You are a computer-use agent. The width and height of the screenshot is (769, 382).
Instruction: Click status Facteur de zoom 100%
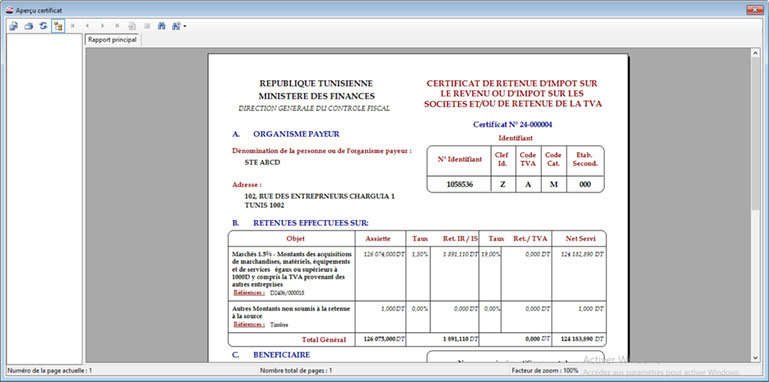(x=544, y=371)
